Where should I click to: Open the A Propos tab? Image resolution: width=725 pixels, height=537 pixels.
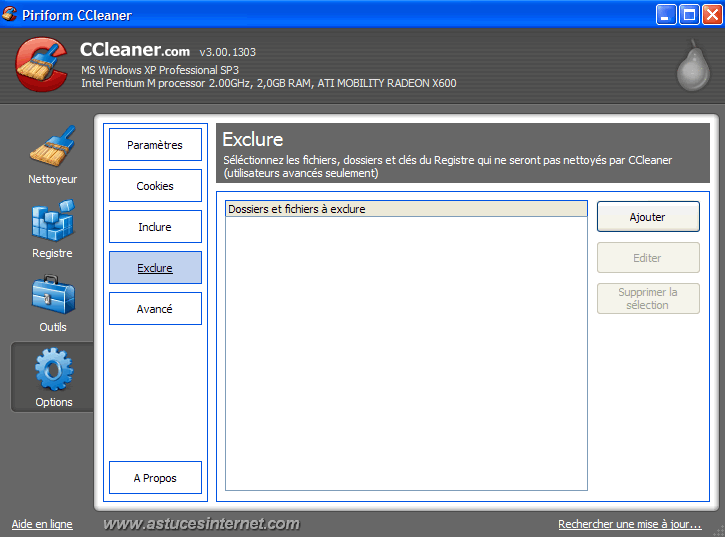[155, 478]
